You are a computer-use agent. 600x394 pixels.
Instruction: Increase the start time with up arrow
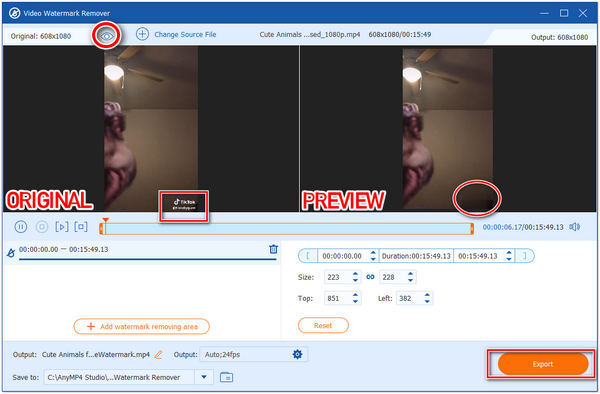(373, 253)
